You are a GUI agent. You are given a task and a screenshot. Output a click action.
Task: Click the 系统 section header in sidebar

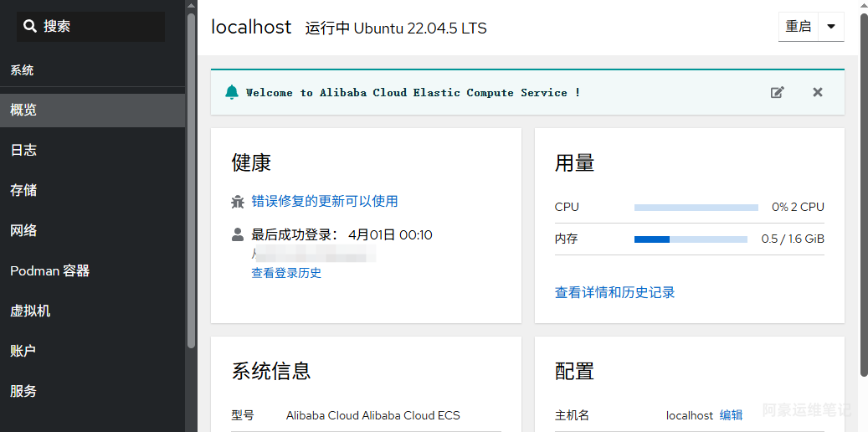click(x=22, y=70)
